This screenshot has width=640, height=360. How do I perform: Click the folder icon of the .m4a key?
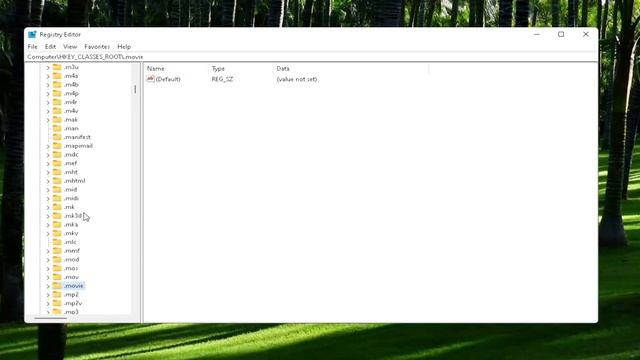(57, 76)
